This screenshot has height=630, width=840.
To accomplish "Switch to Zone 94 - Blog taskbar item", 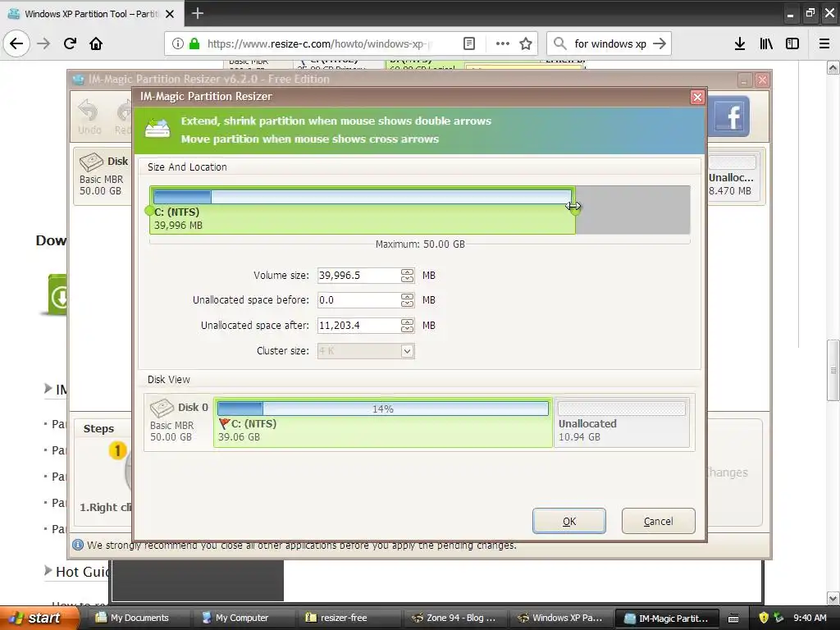I will (x=454, y=618).
